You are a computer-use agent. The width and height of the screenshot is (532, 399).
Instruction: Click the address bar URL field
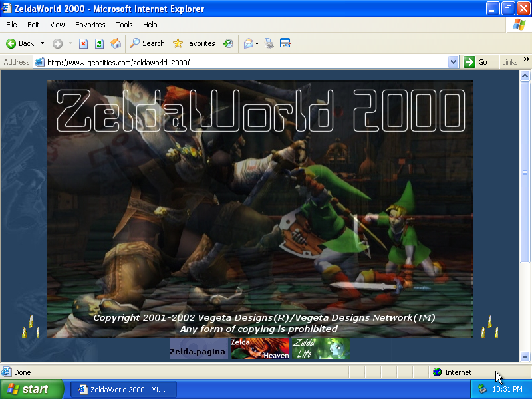[x=247, y=63]
